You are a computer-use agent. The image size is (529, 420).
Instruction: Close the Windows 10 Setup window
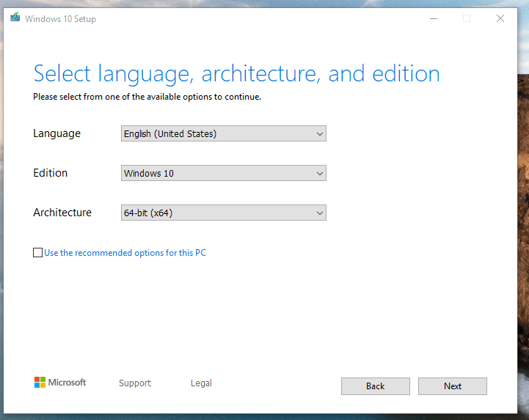coord(500,18)
